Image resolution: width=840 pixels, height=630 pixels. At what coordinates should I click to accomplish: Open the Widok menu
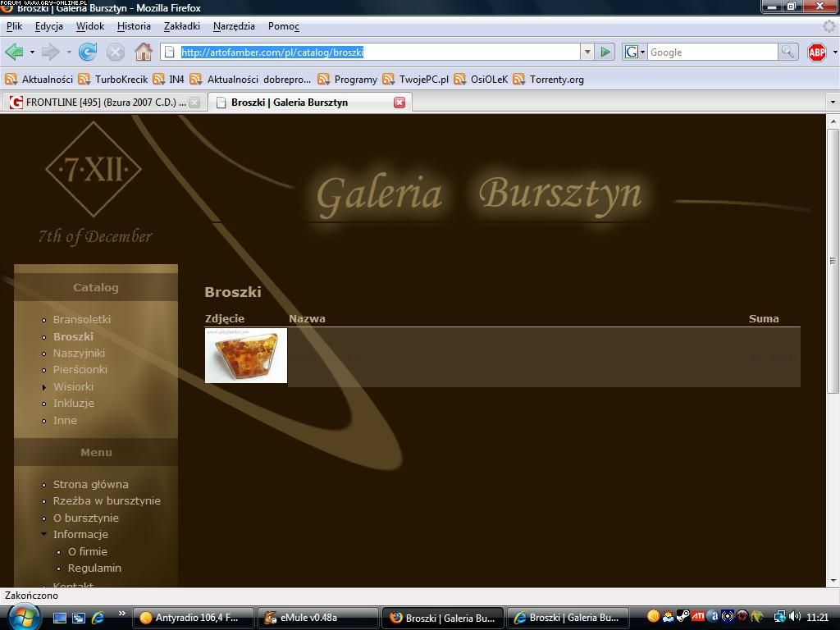90,26
